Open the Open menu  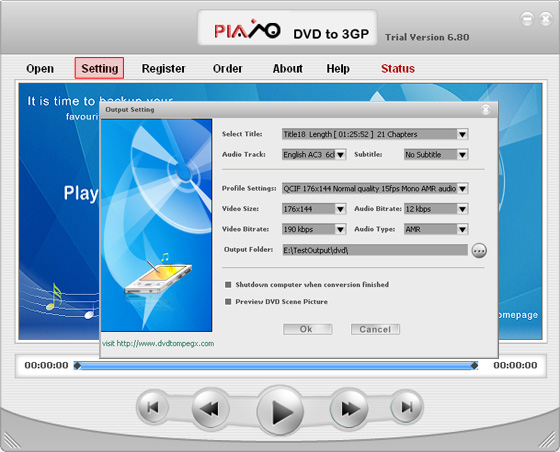(x=40, y=69)
